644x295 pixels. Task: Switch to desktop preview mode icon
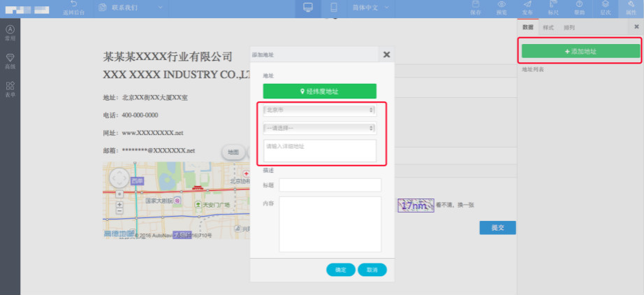tap(307, 8)
